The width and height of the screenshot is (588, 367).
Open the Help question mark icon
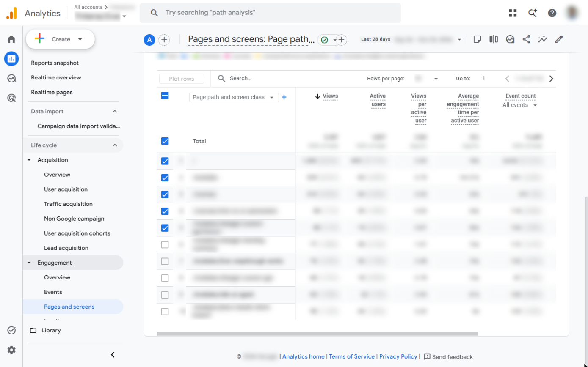pos(552,13)
